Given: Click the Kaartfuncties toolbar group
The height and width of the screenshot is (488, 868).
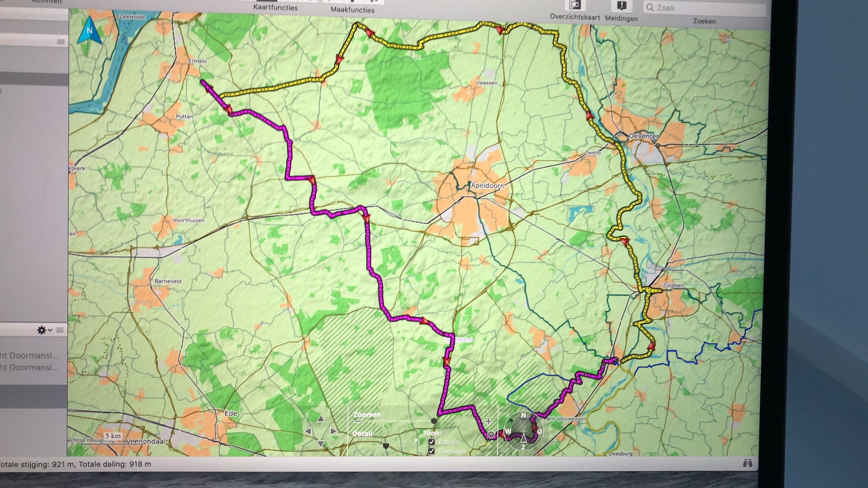Looking at the screenshot, I should (x=275, y=7).
